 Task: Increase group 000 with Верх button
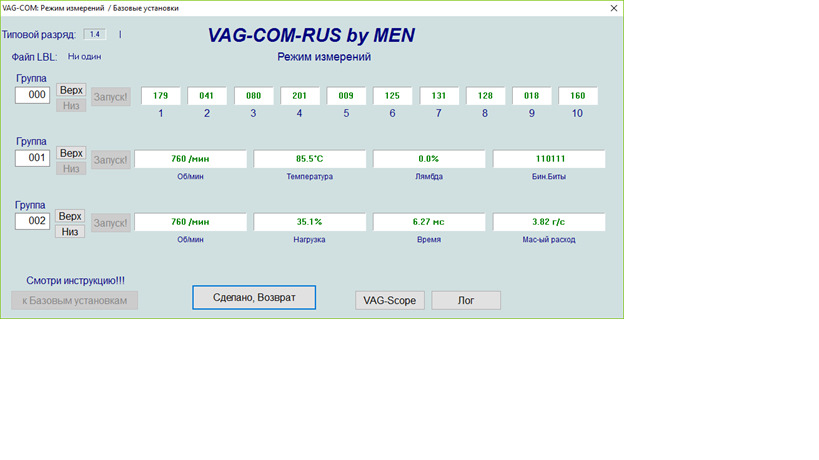[x=71, y=90]
